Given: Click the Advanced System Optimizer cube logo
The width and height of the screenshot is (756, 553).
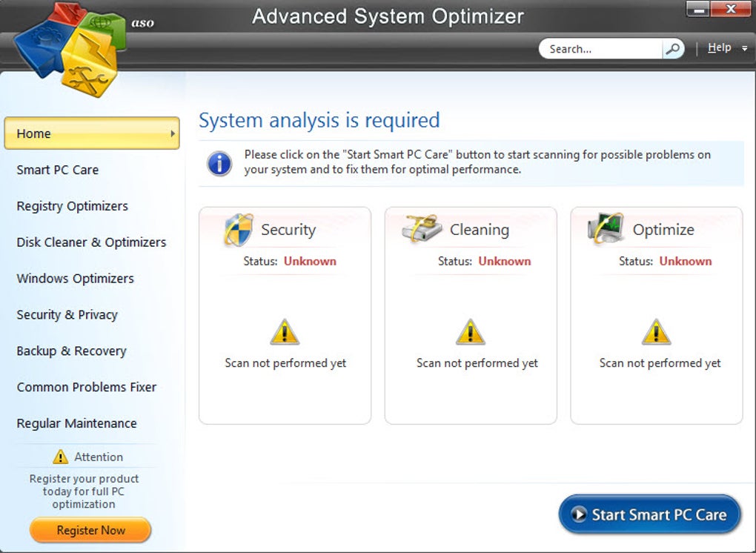Looking at the screenshot, I should 70,49.
